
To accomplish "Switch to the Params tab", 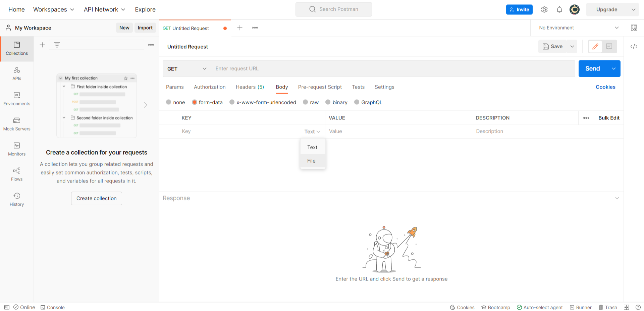I will 175,87.
